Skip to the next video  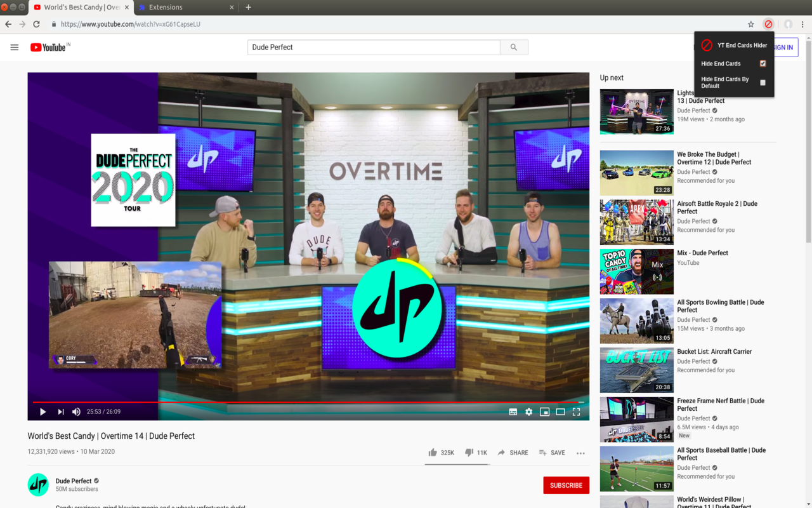[x=61, y=411]
